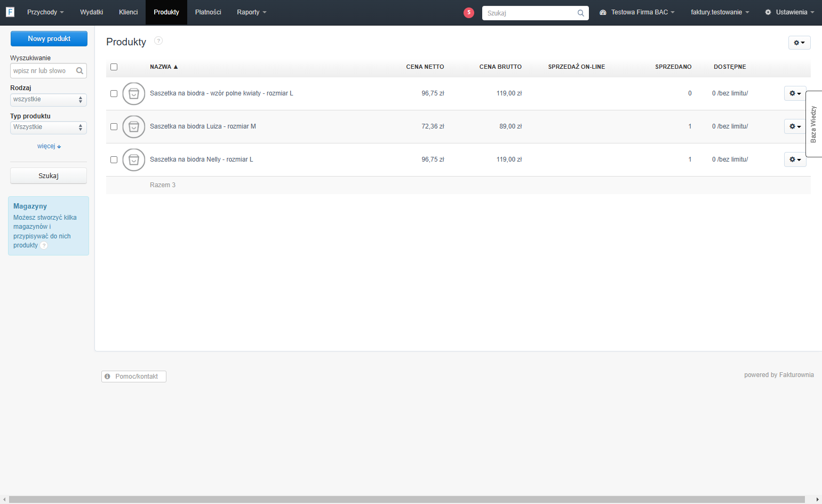The image size is (822, 504).
Task: Open product Saszetka na biodra Luiza - rozmiar M
Action: [203, 126]
